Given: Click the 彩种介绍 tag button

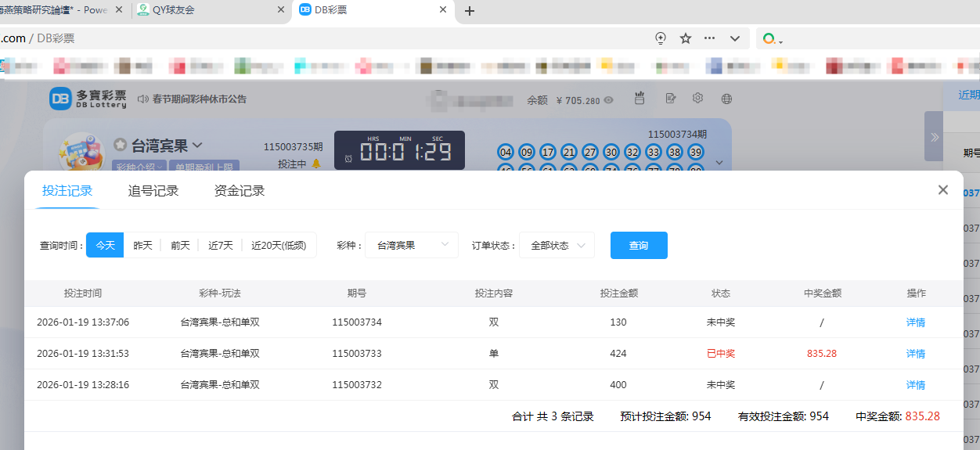Looking at the screenshot, I should (x=140, y=167).
